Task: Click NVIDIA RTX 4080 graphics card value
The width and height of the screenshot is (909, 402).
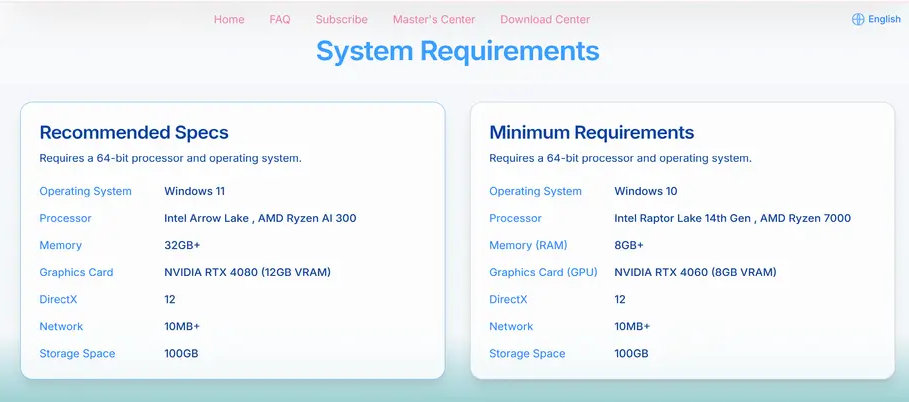Action: pos(248,272)
